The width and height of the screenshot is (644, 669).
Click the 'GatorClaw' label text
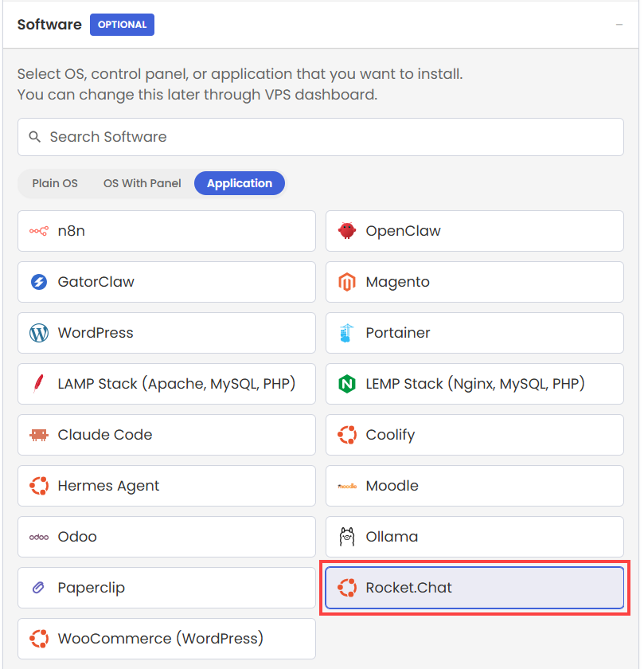point(96,282)
